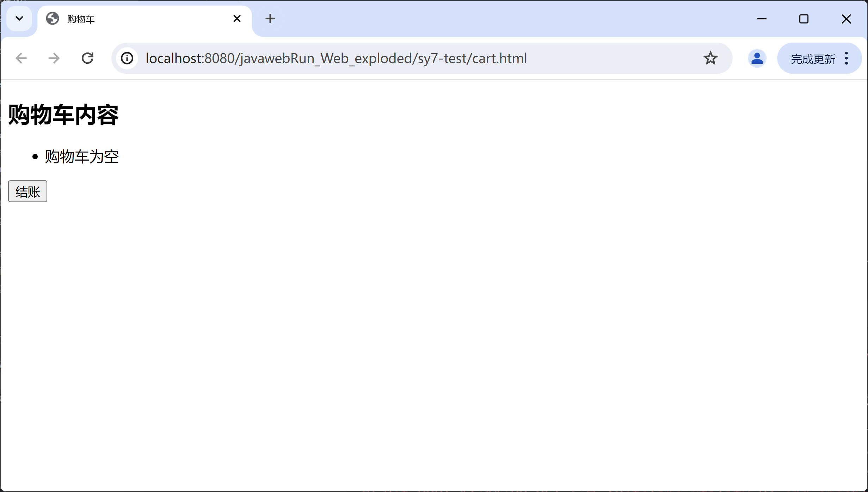Click the back navigation arrow
The width and height of the screenshot is (868, 492).
point(21,58)
